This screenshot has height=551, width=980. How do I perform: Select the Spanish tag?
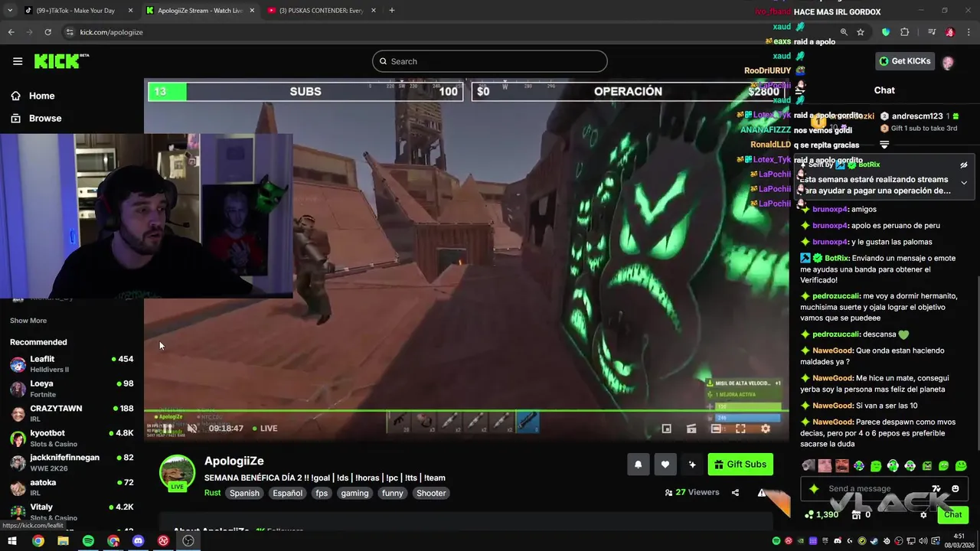(244, 493)
